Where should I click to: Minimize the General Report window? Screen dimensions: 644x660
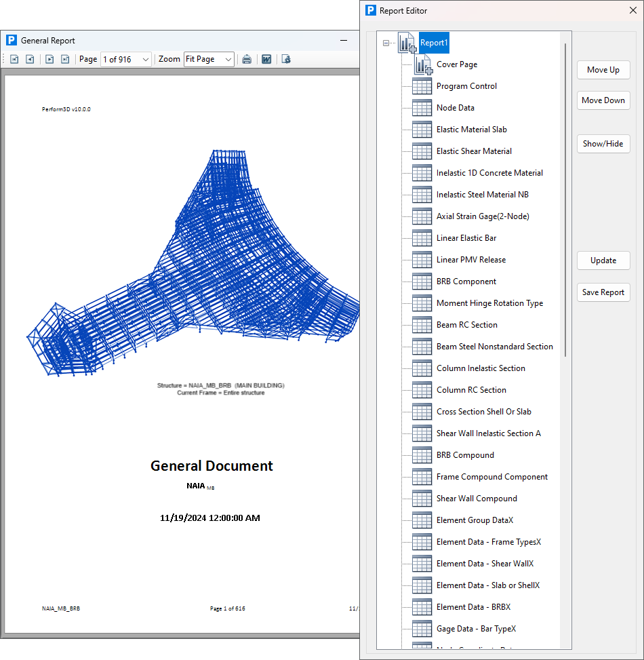(x=344, y=41)
